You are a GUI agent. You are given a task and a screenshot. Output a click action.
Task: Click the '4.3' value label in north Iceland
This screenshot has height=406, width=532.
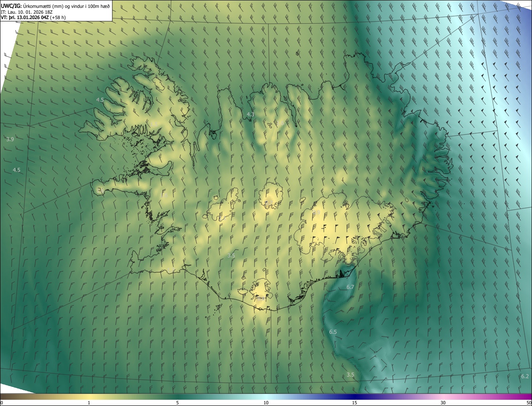point(251,114)
